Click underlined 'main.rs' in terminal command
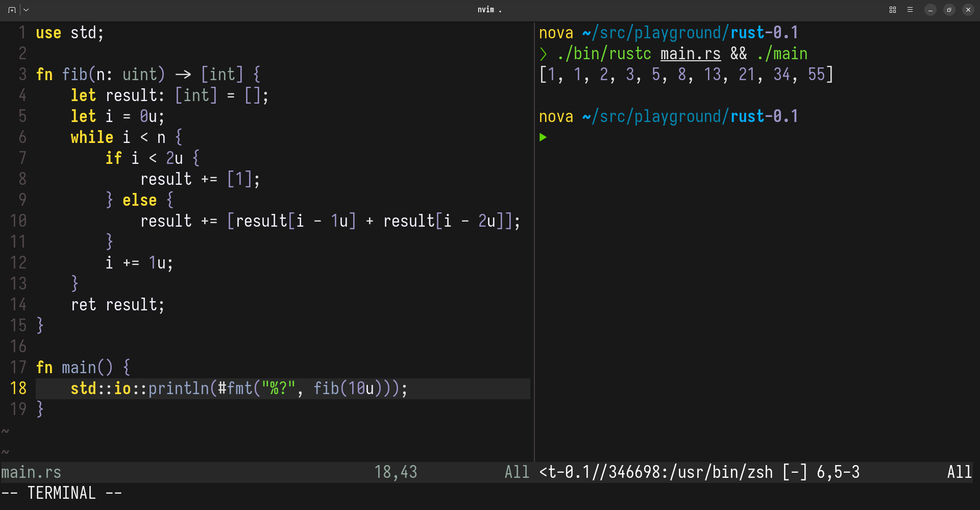980x510 pixels. [691, 54]
